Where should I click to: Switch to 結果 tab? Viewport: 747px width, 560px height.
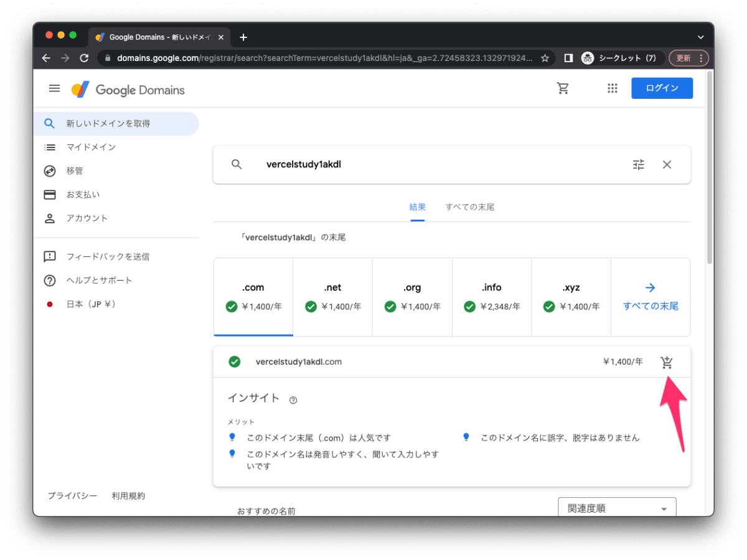pyautogui.click(x=418, y=207)
